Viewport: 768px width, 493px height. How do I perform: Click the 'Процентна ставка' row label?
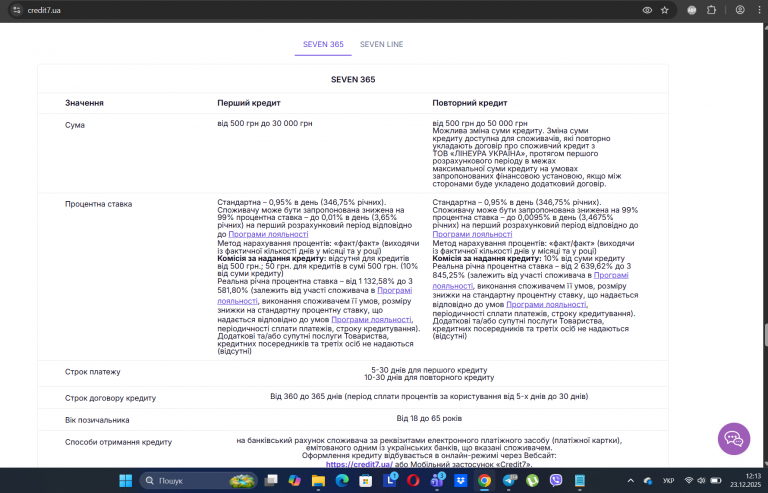[x=98, y=204]
